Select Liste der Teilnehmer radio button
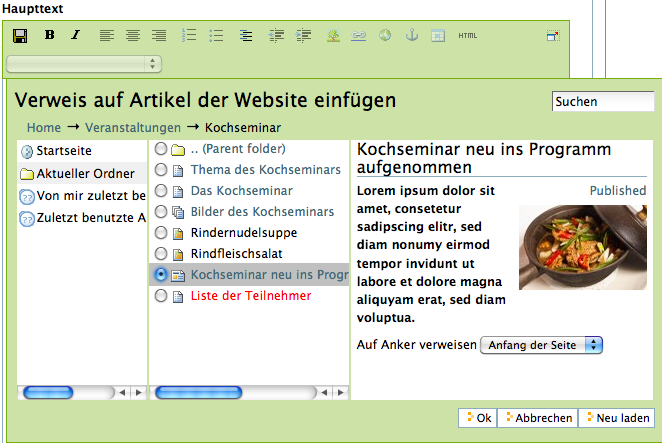The image size is (662, 443). (160, 296)
